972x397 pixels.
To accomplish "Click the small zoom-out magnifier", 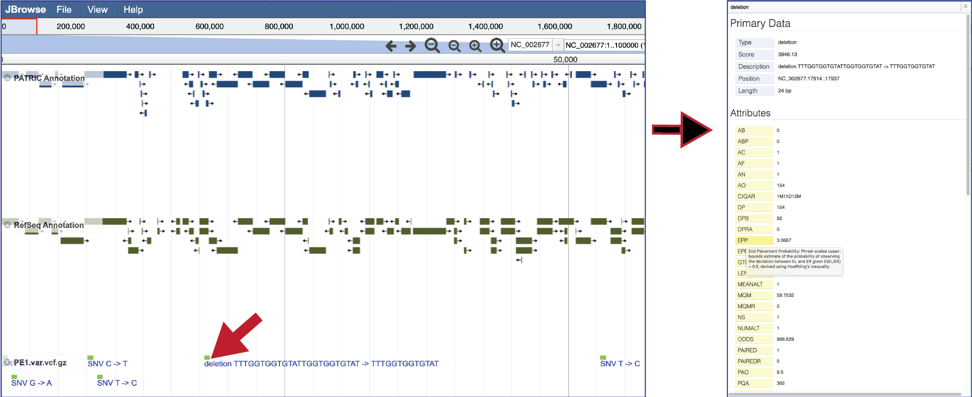I will point(454,47).
